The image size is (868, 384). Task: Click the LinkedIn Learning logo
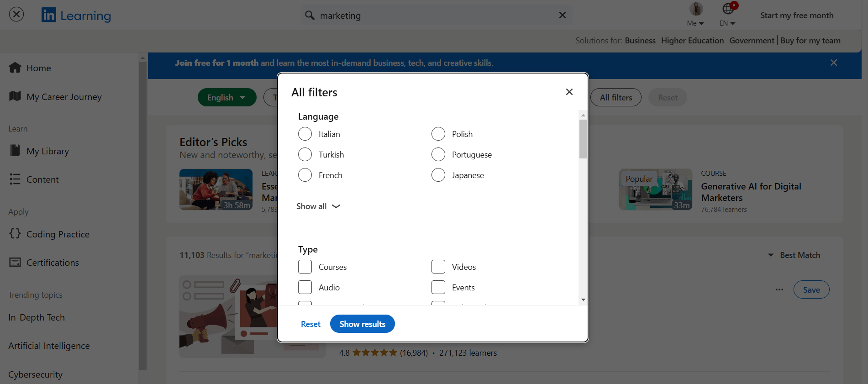click(76, 15)
